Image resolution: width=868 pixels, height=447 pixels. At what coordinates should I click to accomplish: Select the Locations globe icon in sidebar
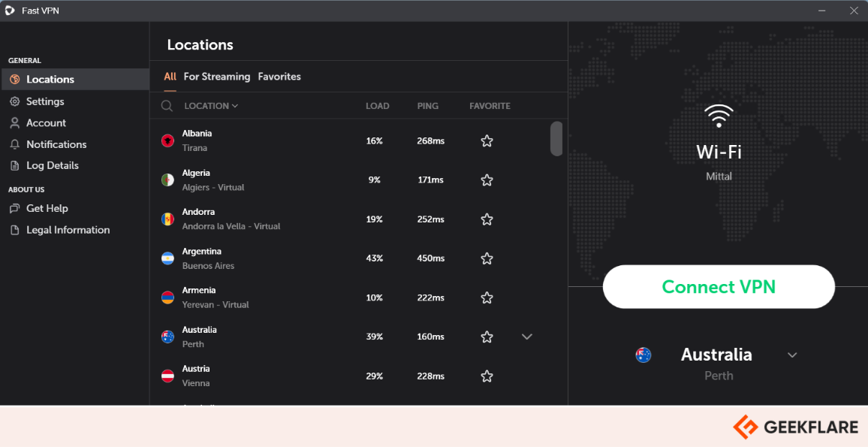(15, 79)
